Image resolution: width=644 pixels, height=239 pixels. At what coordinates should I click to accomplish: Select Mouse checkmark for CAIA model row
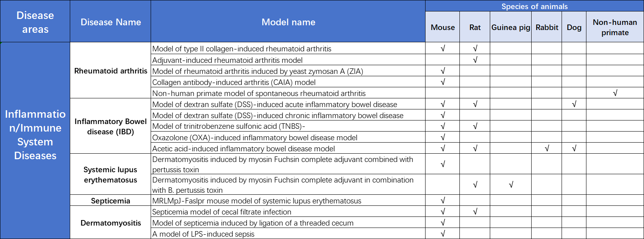coord(442,82)
